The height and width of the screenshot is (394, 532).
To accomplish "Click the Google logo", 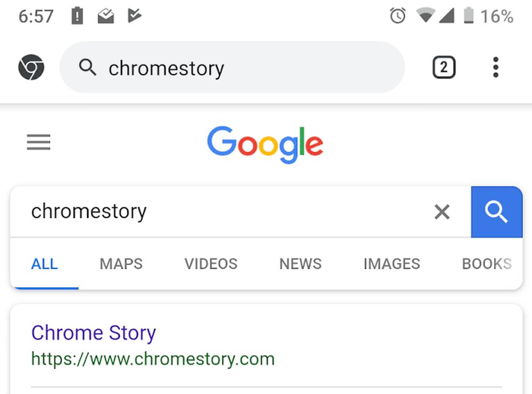I will click(x=265, y=144).
